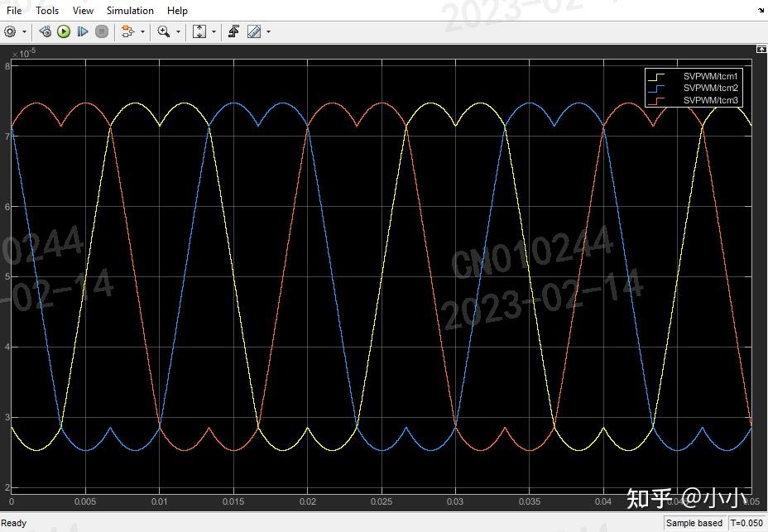Select the Highlight Simulink block icon
The width and height of the screenshot is (768, 532).
click(x=127, y=31)
